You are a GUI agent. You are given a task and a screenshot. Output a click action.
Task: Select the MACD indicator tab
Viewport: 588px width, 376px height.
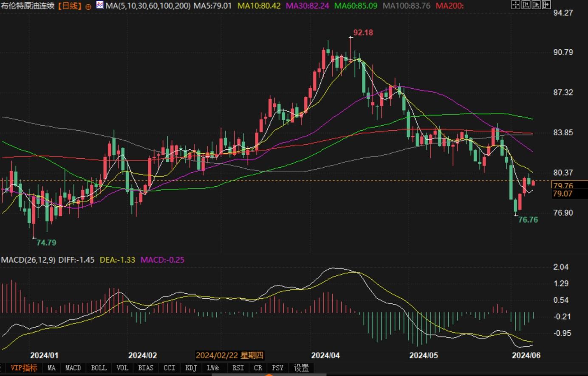73,368
